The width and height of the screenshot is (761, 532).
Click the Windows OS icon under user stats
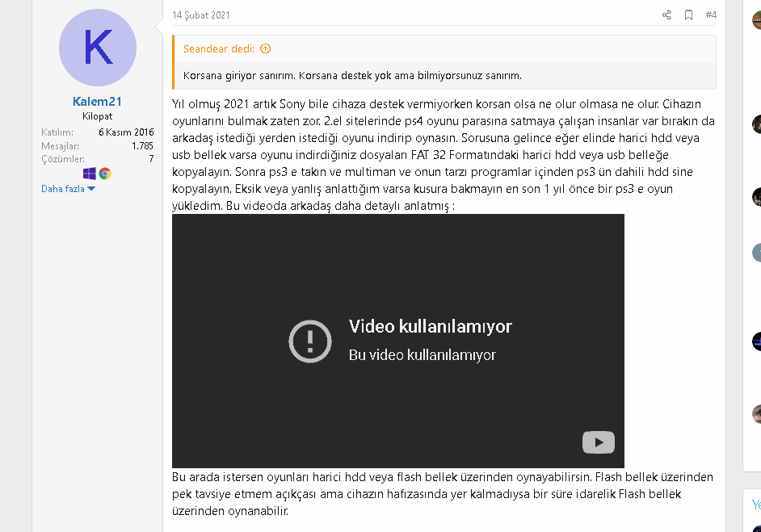pyautogui.click(x=90, y=174)
